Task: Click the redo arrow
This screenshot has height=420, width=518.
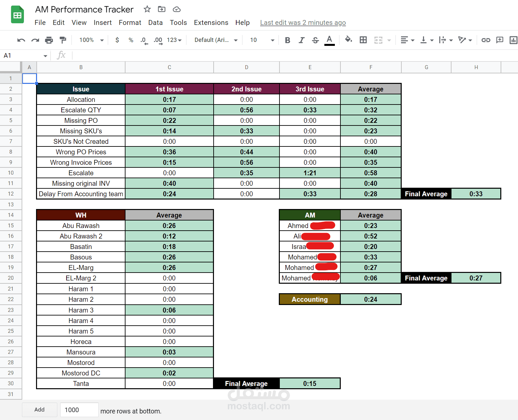Action: 35,40
